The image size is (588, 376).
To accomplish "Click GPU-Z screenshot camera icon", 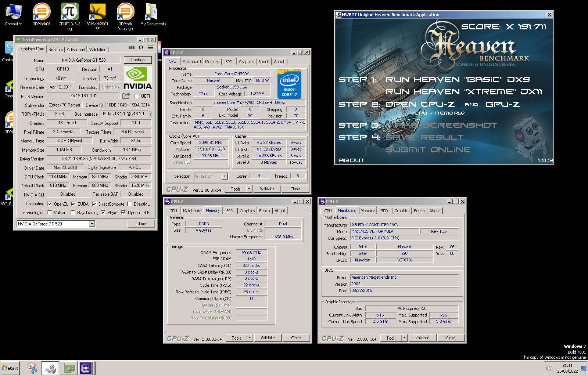I will pyautogui.click(x=131, y=47).
